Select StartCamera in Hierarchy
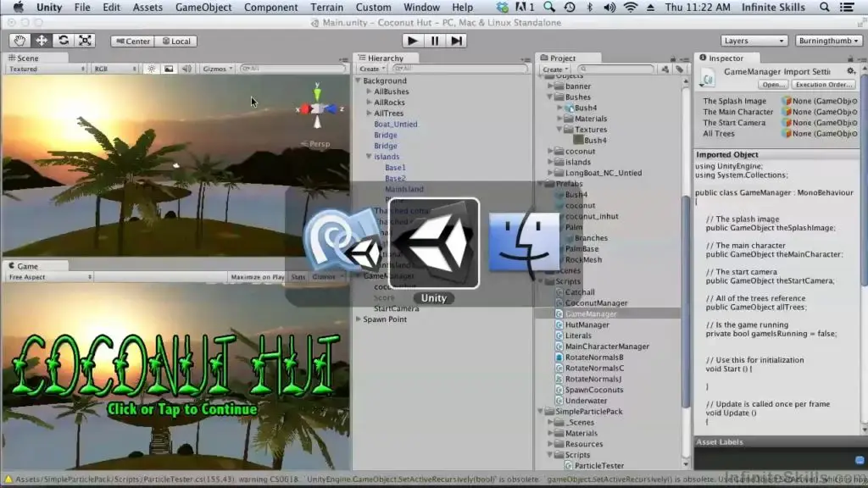 click(x=396, y=308)
